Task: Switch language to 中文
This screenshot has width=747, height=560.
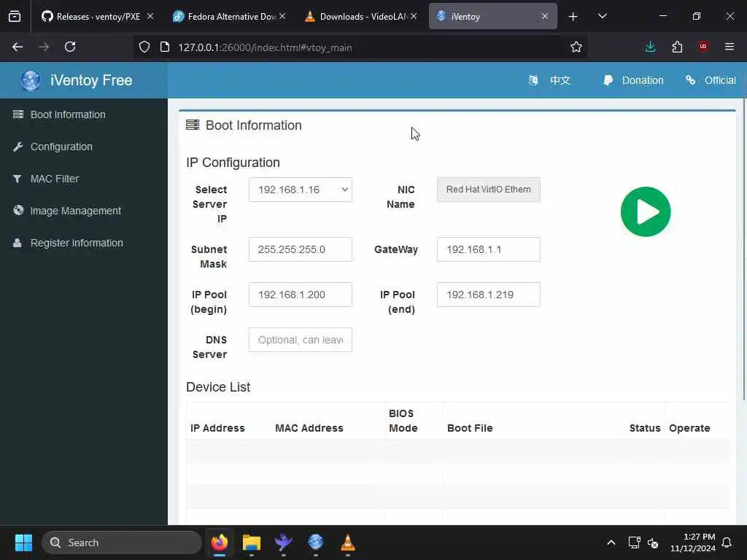Action: (560, 80)
